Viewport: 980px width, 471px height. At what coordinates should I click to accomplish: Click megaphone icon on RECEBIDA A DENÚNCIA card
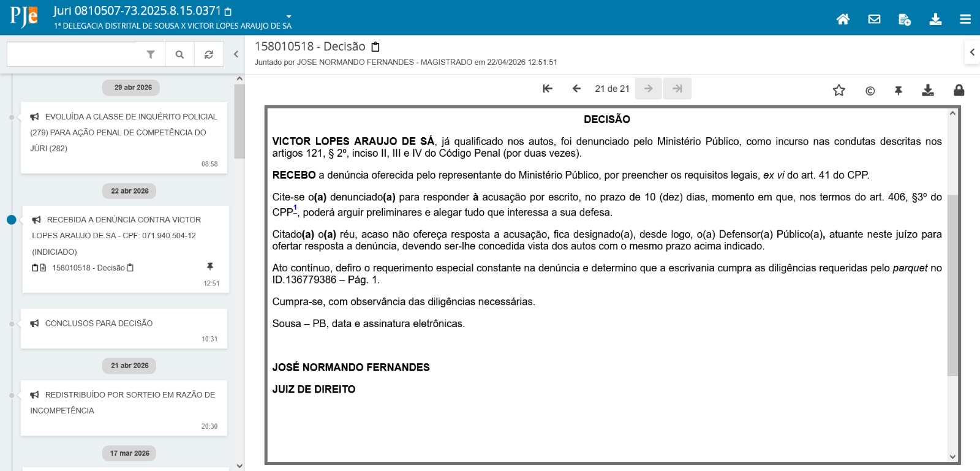click(x=37, y=220)
